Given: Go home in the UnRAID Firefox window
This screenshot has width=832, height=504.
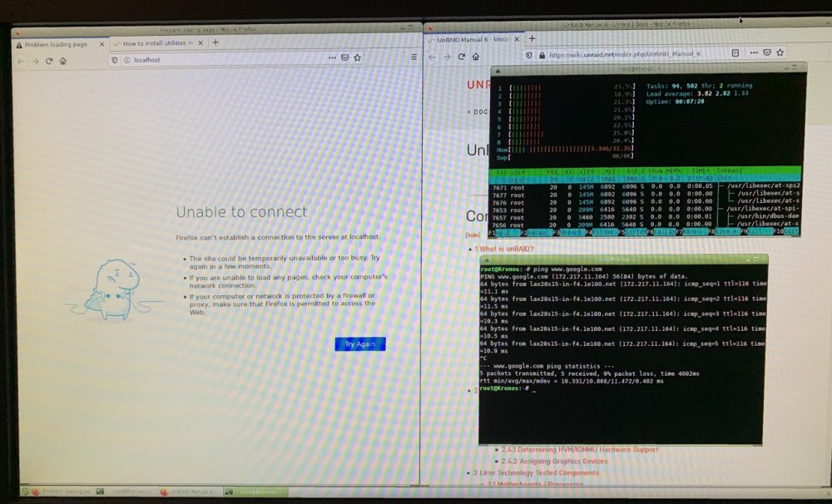Looking at the screenshot, I should (475, 57).
